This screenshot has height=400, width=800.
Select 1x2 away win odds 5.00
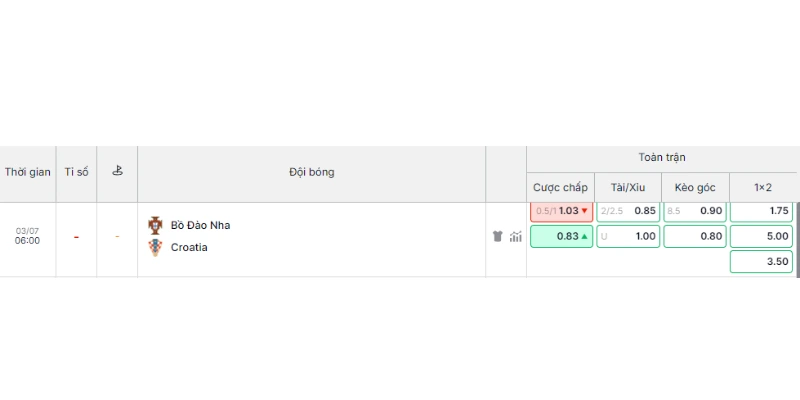coord(761,236)
